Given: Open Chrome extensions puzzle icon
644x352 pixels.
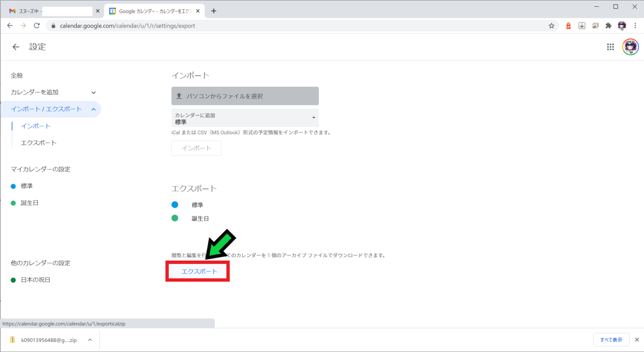Looking at the screenshot, I should [x=608, y=26].
